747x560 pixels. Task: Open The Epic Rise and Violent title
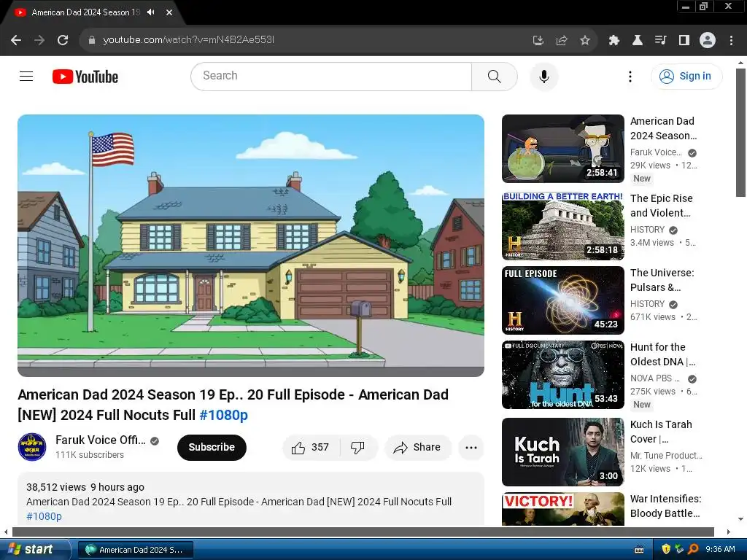pyautogui.click(x=661, y=206)
